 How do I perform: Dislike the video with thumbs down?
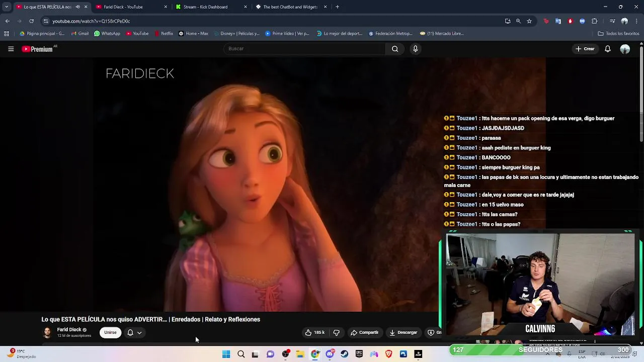[x=337, y=332]
